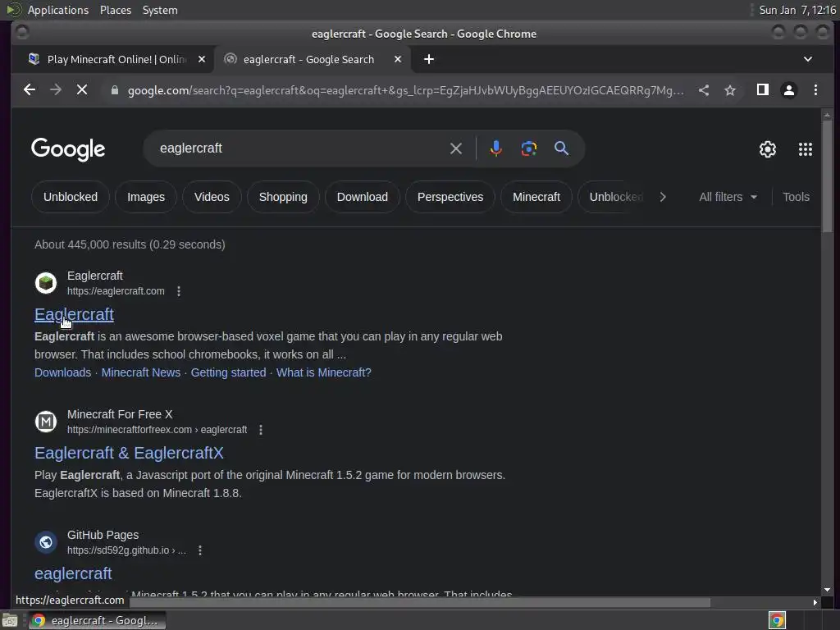The height and width of the screenshot is (630, 840).
Task: Bookmark this page with the star icon
Action: 730,90
